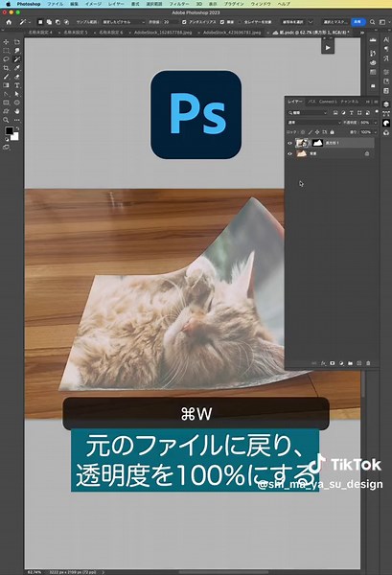The image size is (392, 575).
Task: Select the Eyedropper tool
Action: (17, 68)
